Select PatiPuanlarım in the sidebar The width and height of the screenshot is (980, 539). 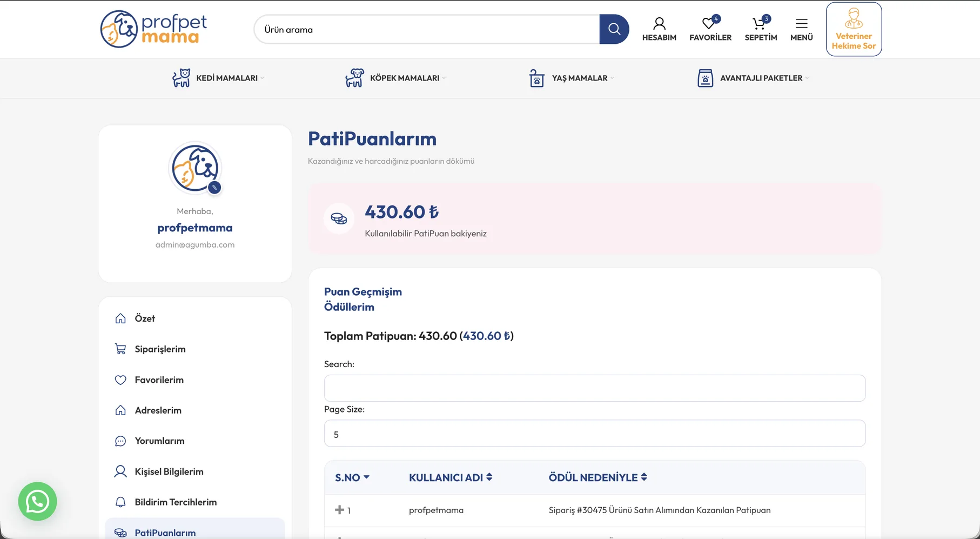pyautogui.click(x=195, y=530)
